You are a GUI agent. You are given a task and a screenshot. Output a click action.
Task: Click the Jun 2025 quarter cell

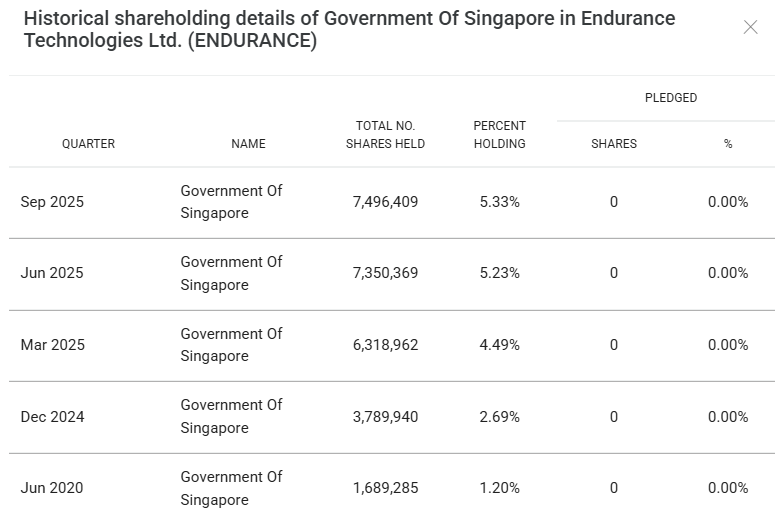point(52,273)
